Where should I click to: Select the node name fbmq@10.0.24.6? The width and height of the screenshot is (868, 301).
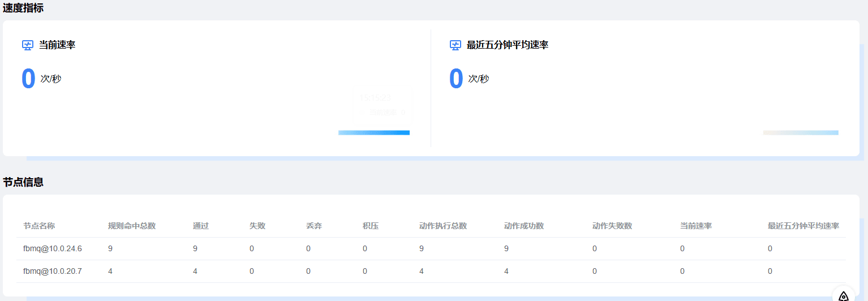pos(53,248)
